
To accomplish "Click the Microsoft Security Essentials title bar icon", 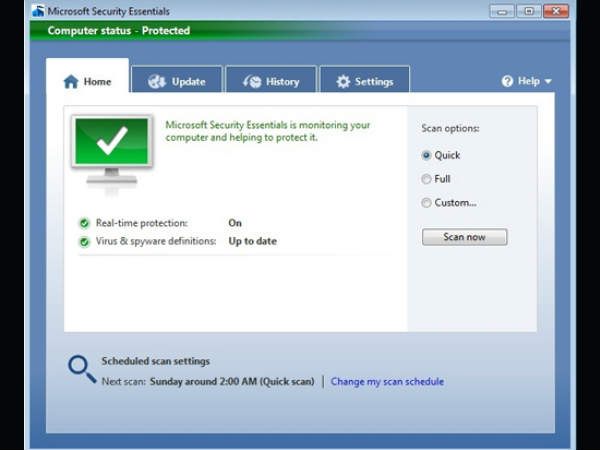I will pos(38,11).
